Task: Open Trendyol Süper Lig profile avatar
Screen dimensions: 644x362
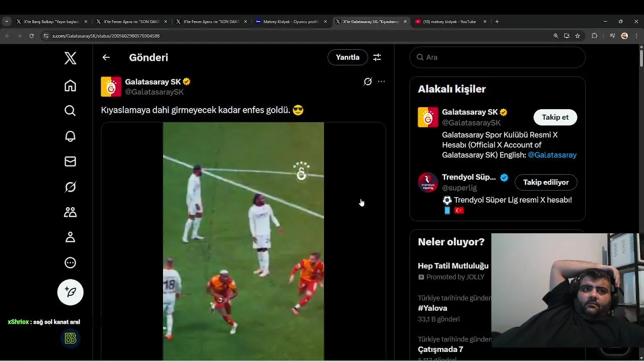Action: 428,182
